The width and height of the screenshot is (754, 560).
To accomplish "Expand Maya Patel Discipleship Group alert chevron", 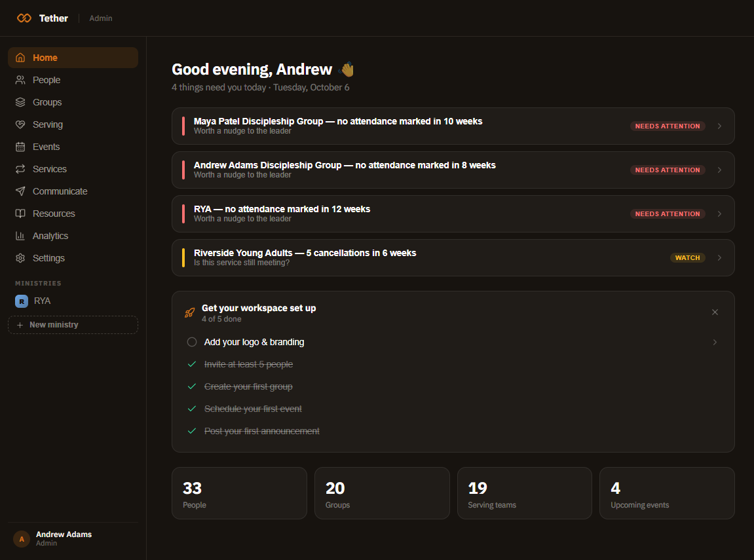I will tap(719, 126).
